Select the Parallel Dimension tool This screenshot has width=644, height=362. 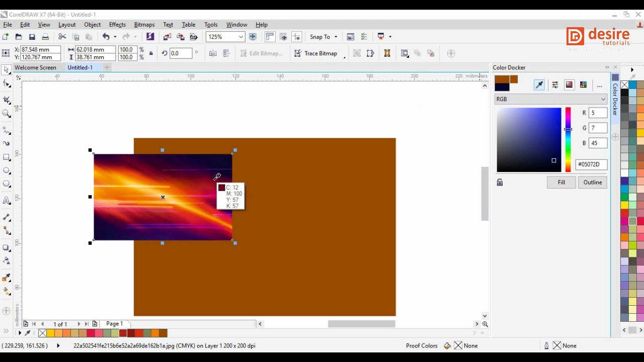click(7, 217)
